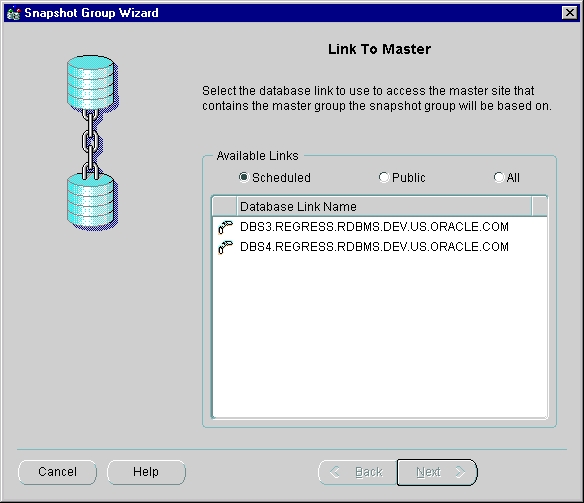
Task: Click the right arrow on Next button
Action: click(x=461, y=472)
